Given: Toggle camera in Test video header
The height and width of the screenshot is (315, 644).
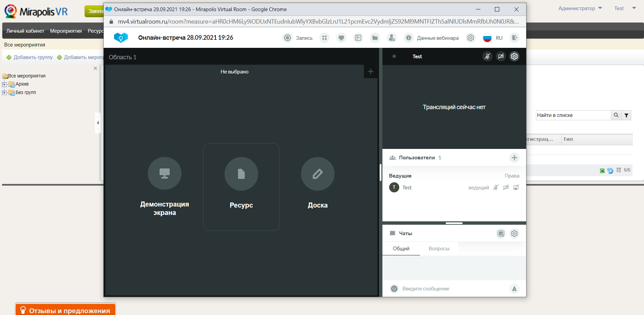Looking at the screenshot, I should pyautogui.click(x=501, y=56).
